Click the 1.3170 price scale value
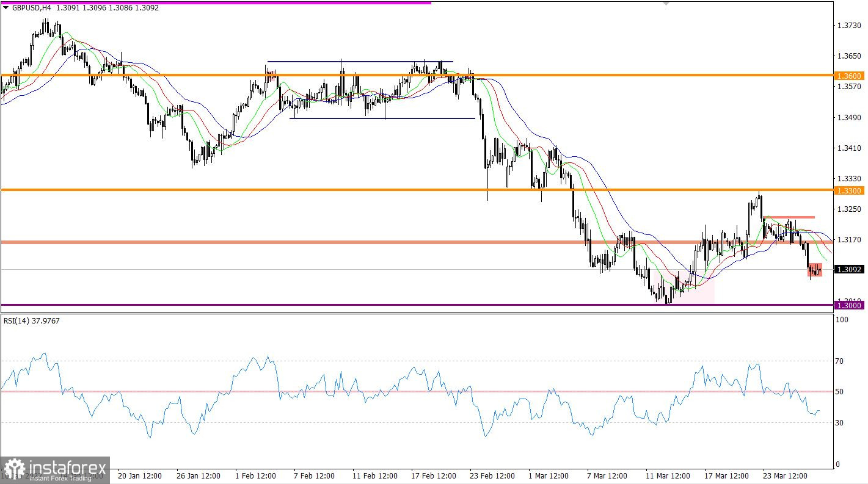Viewport: 868px width, 484px height. pyautogui.click(x=850, y=239)
